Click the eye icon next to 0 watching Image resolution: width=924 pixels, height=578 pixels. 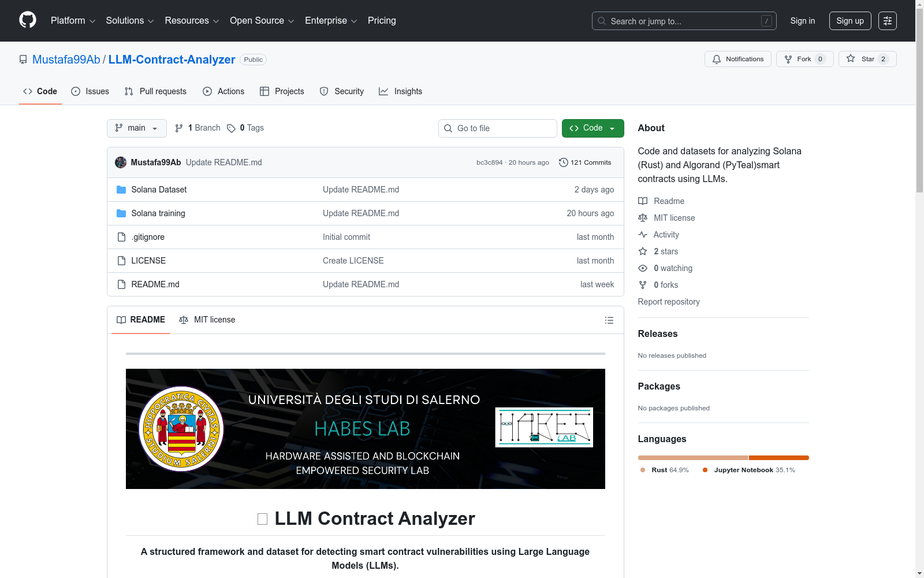click(x=643, y=268)
